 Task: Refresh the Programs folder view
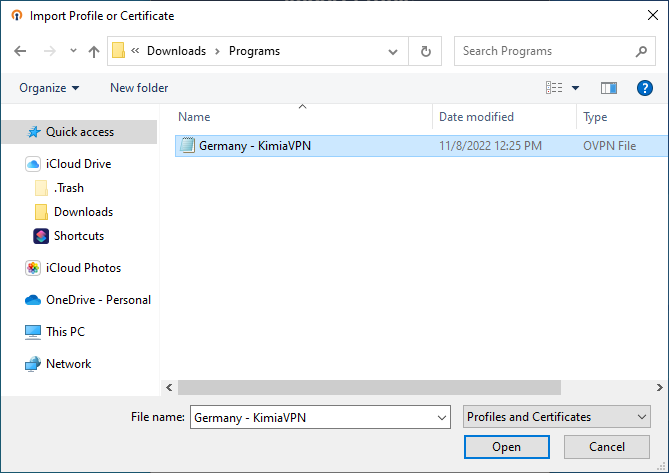pyautogui.click(x=426, y=51)
